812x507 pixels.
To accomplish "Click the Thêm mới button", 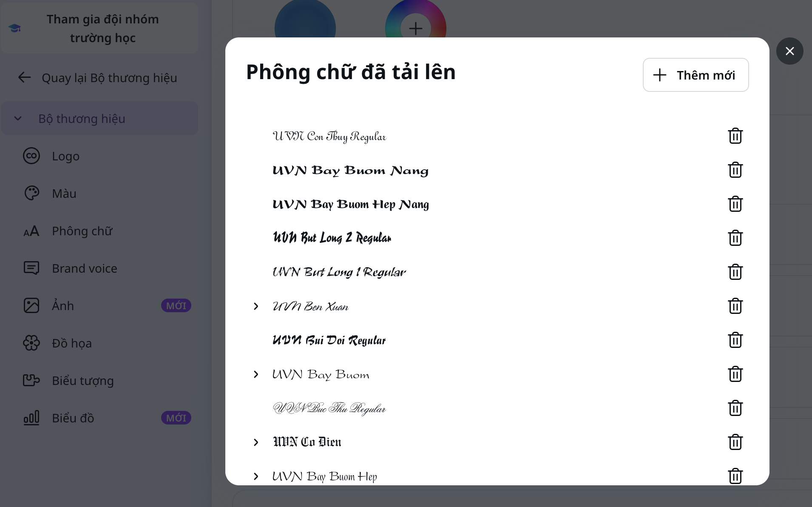I will click(x=696, y=75).
